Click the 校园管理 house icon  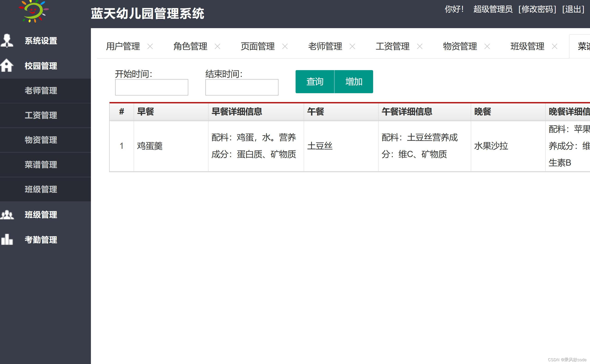point(7,66)
